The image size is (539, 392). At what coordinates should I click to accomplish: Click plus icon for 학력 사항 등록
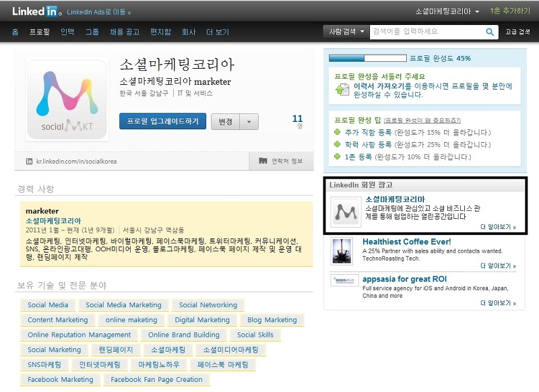[x=338, y=144]
